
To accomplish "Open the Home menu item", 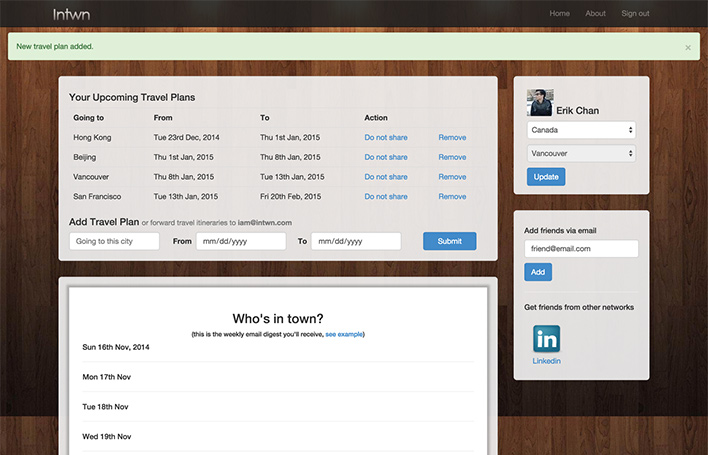I will click(x=559, y=14).
